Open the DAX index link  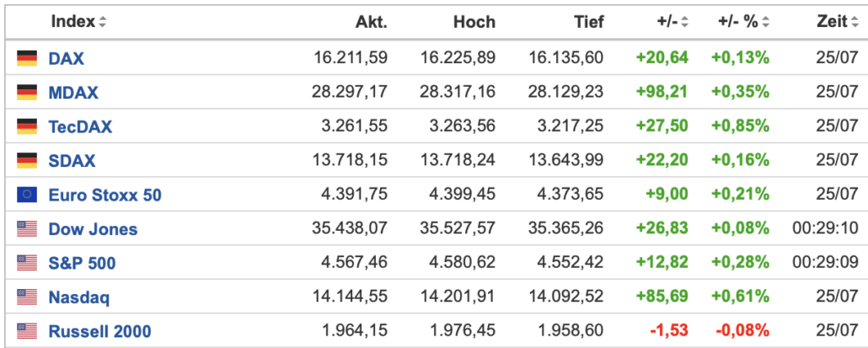(x=67, y=59)
